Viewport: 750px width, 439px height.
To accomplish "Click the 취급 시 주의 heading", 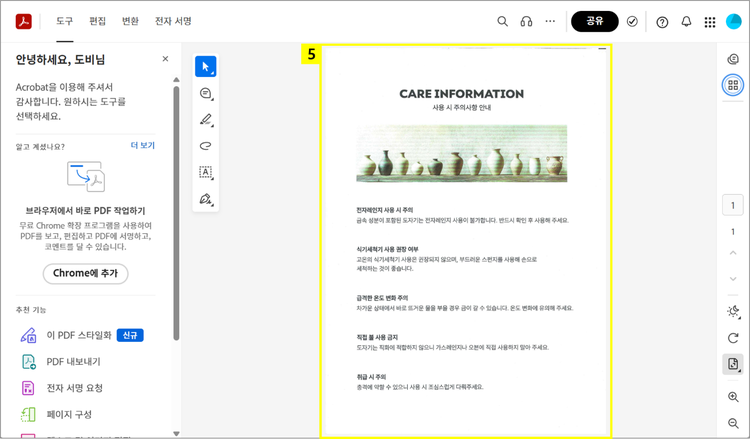I will [371, 377].
